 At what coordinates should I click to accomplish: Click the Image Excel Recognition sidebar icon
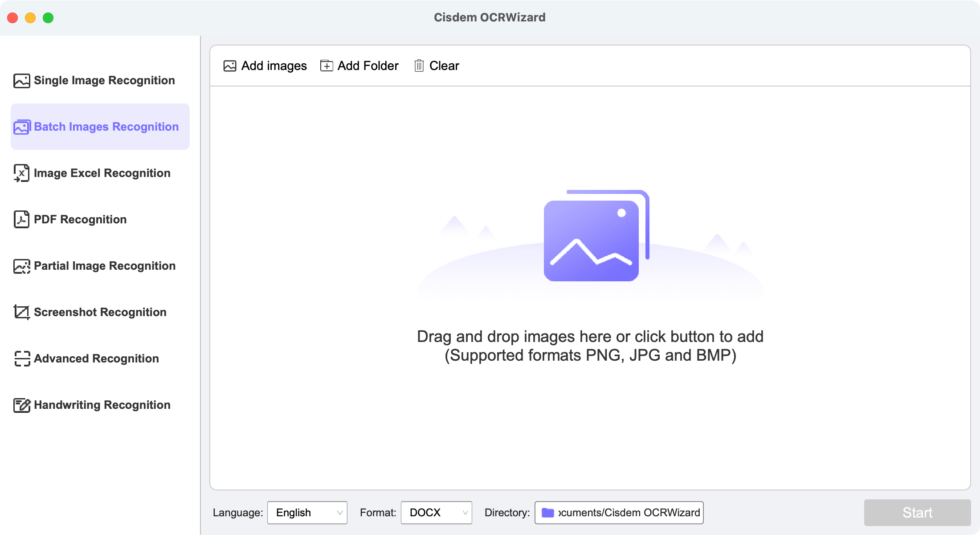pos(21,173)
